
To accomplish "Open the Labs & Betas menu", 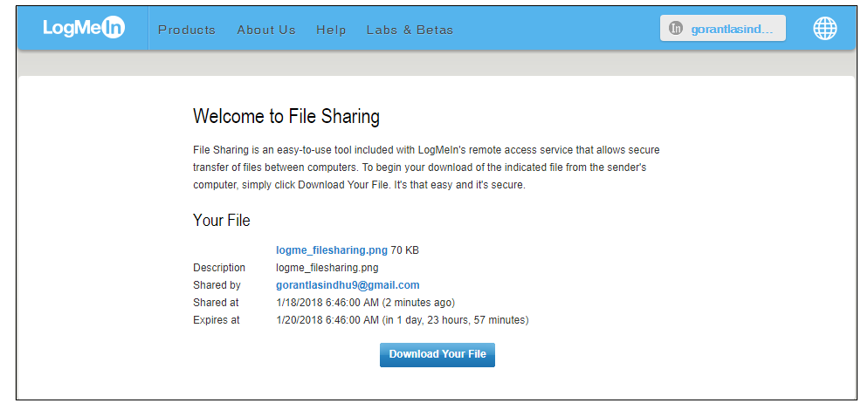I will pyautogui.click(x=410, y=30).
